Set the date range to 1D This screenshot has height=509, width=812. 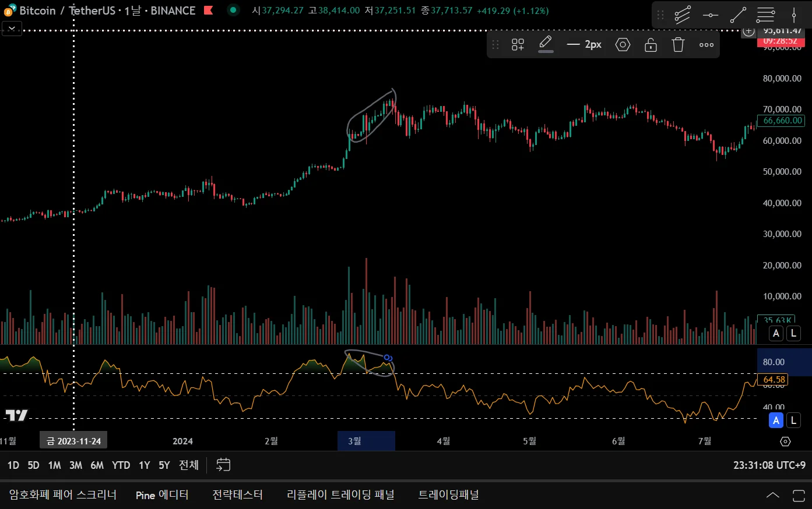click(13, 465)
